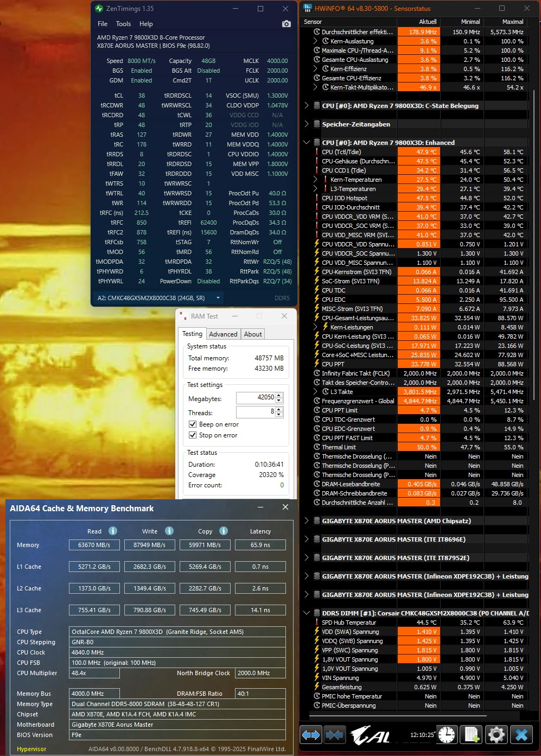Click the AIDA64 Write info icon

pyautogui.click(x=169, y=531)
